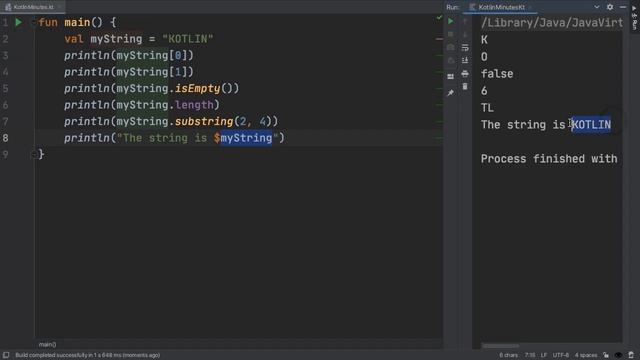Clear all console output with trash icon

pyautogui.click(x=465, y=87)
